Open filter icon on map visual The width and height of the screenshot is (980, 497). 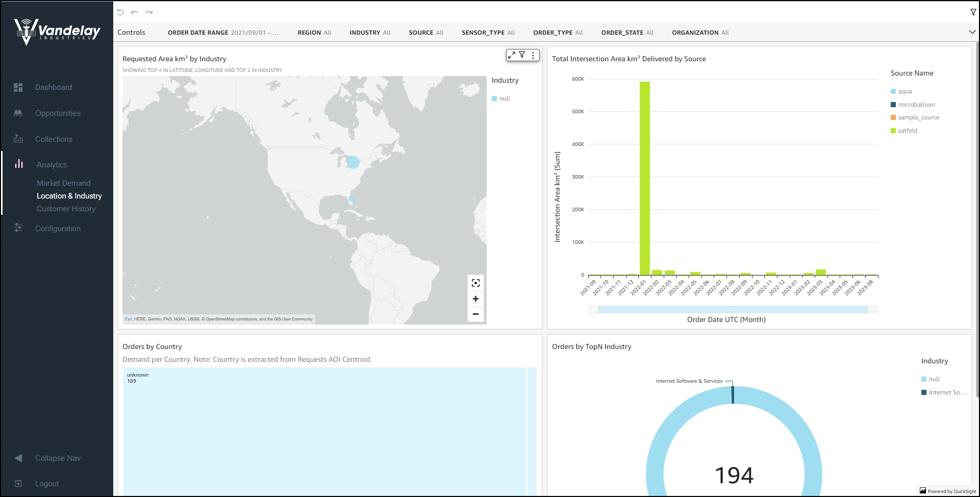pyautogui.click(x=522, y=55)
